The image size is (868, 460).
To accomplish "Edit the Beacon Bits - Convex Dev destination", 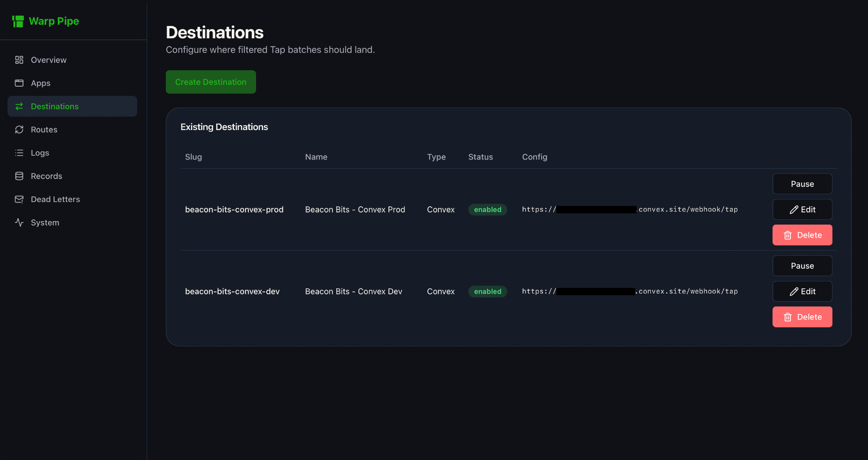I will point(802,291).
